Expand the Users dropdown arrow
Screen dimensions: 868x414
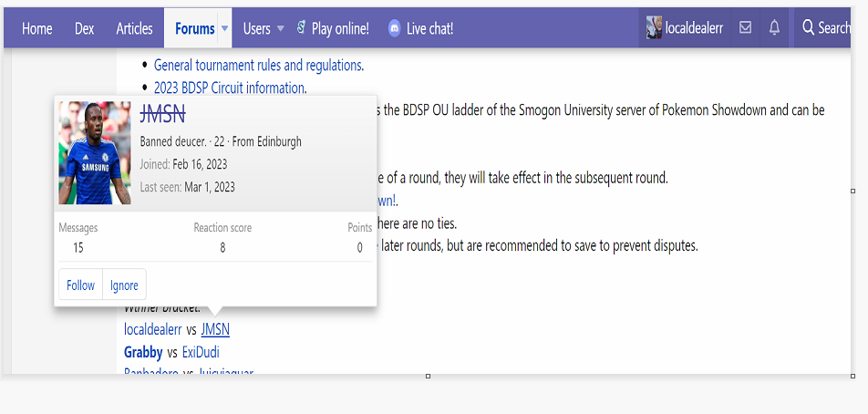pos(281,28)
